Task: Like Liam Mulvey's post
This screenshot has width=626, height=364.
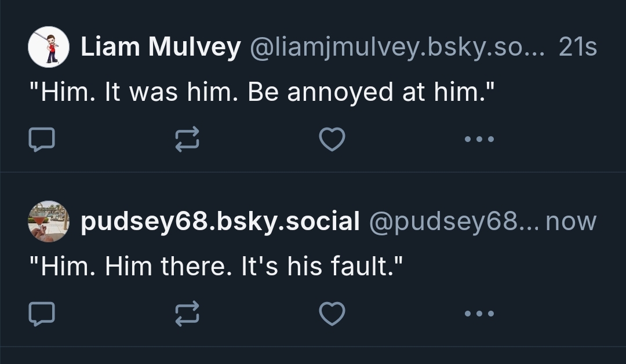Action: pyautogui.click(x=332, y=139)
